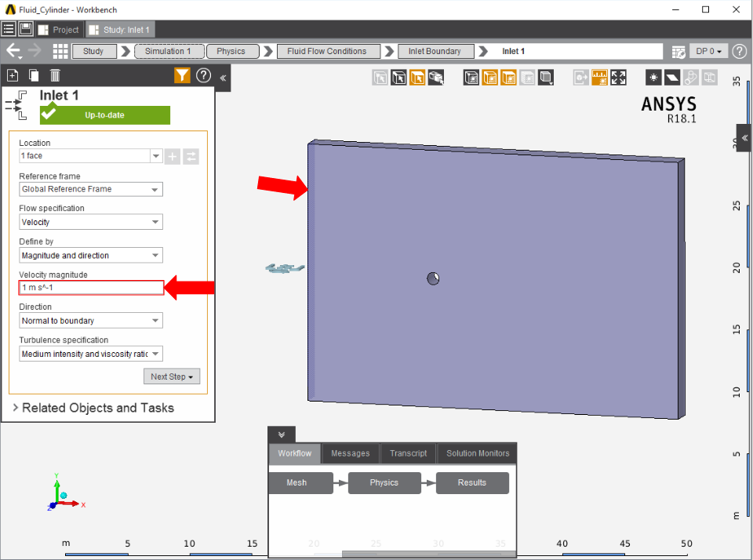The image size is (753, 560).
Task: Open Fluid Flow Conditions breadcrumb
Action: click(x=328, y=51)
